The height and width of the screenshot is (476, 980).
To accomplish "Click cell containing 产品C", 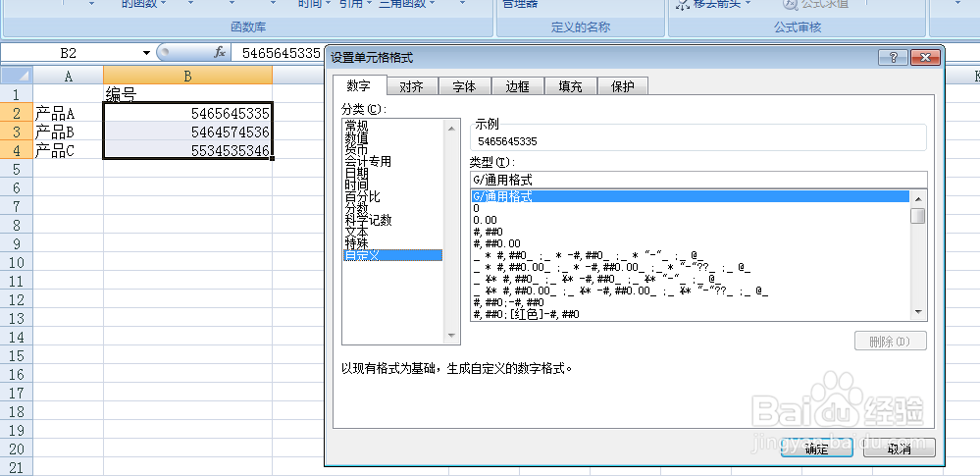I will click(x=68, y=151).
